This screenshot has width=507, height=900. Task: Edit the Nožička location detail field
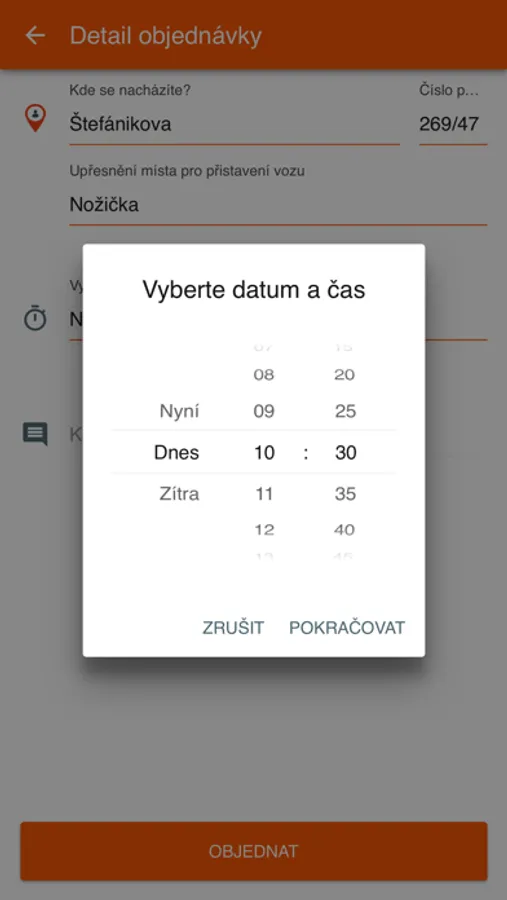tap(278, 204)
